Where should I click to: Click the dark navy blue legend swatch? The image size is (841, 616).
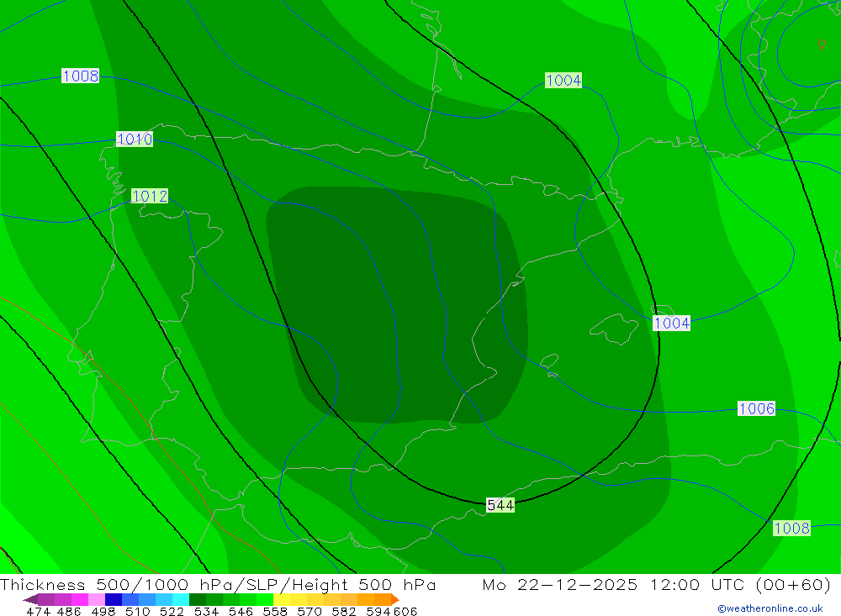coord(114,599)
